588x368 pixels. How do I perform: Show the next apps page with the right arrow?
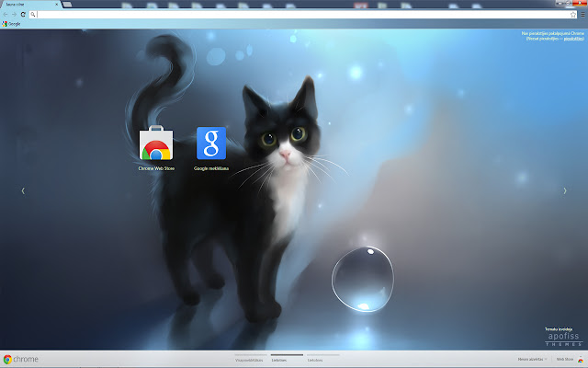[565, 190]
